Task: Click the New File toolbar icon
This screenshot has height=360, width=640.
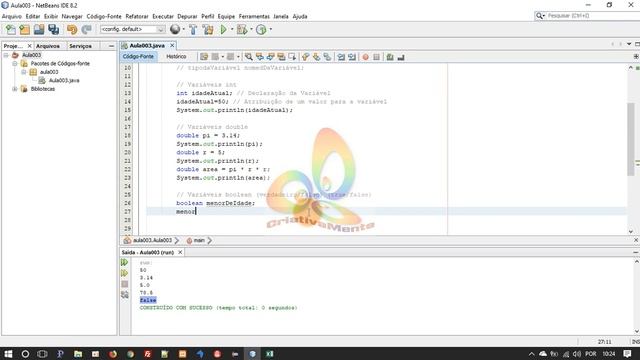Action: pos(11,29)
